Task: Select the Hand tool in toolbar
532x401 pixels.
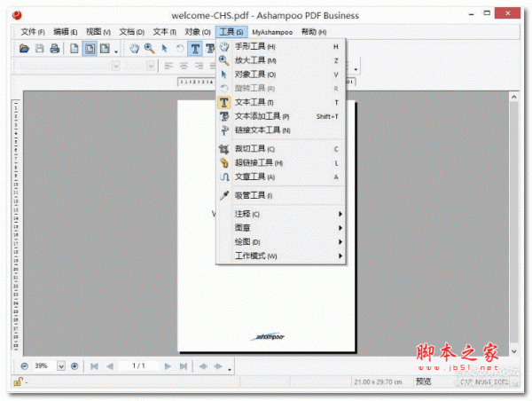Action: pos(135,49)
